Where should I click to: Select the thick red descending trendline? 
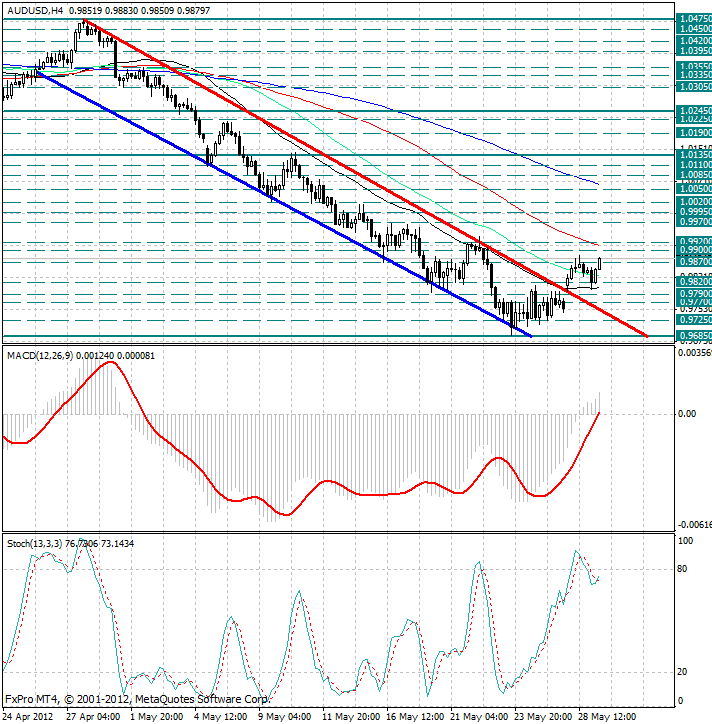click(366, 178)
